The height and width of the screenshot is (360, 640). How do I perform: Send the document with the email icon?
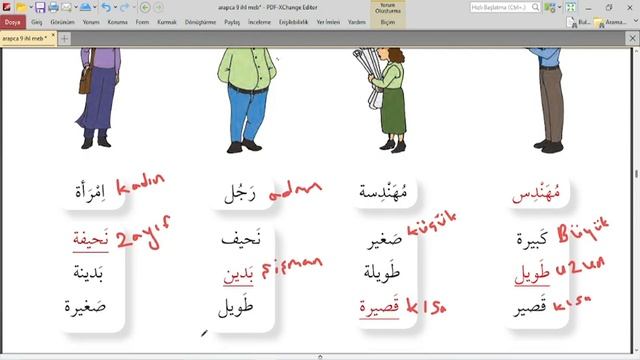(67, 7)
